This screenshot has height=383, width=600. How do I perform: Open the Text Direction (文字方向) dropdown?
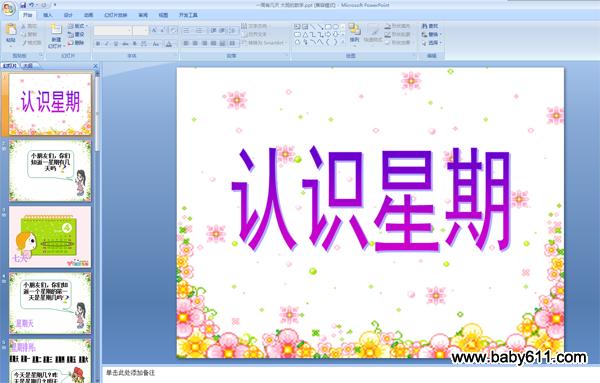pyautogui.click(x=255, y=26)
